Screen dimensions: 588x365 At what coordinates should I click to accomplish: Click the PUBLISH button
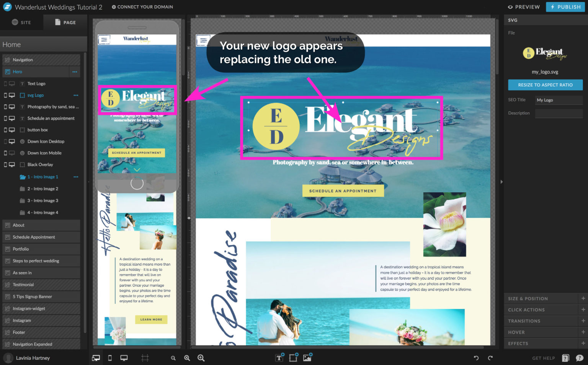tap(565, 7)
